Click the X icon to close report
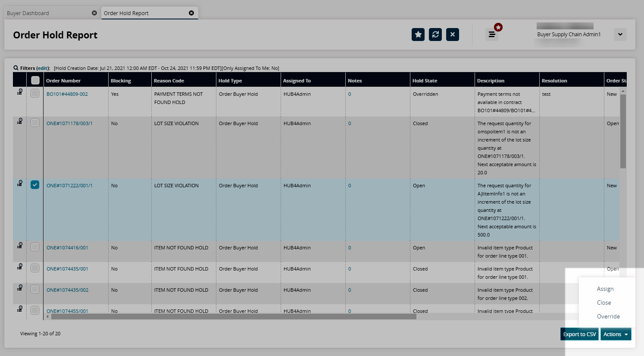644x356 pixels. (x=453, y=35)
